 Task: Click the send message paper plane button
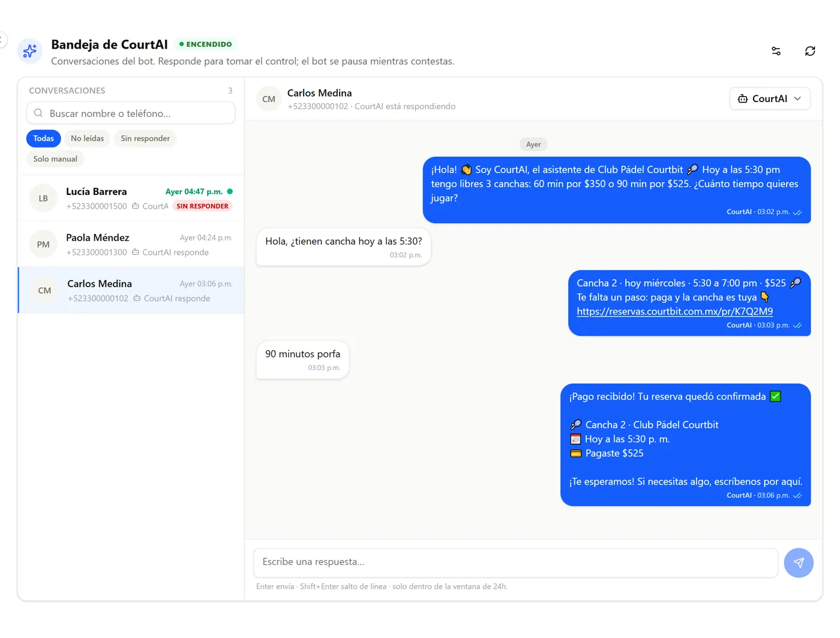pos(799,563)
